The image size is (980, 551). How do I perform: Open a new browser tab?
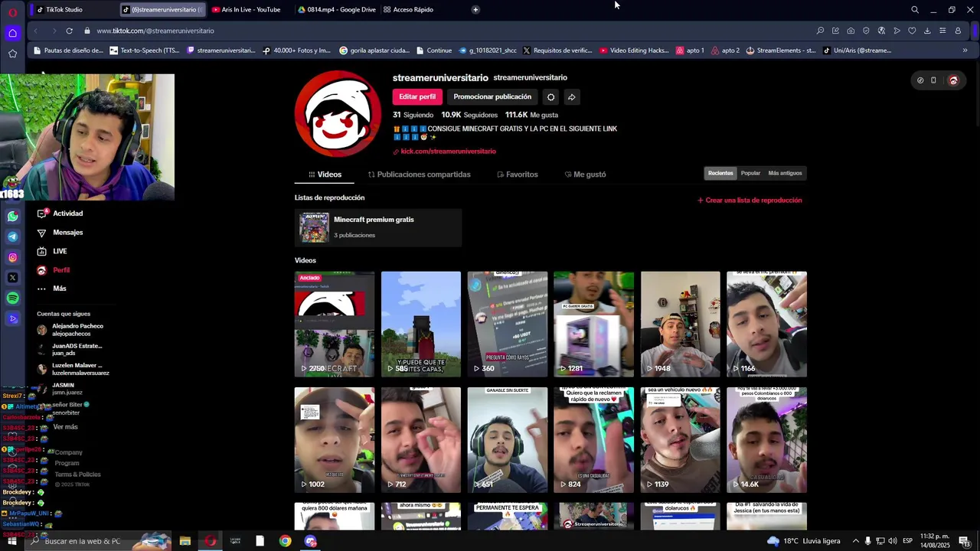click(475, 10)
